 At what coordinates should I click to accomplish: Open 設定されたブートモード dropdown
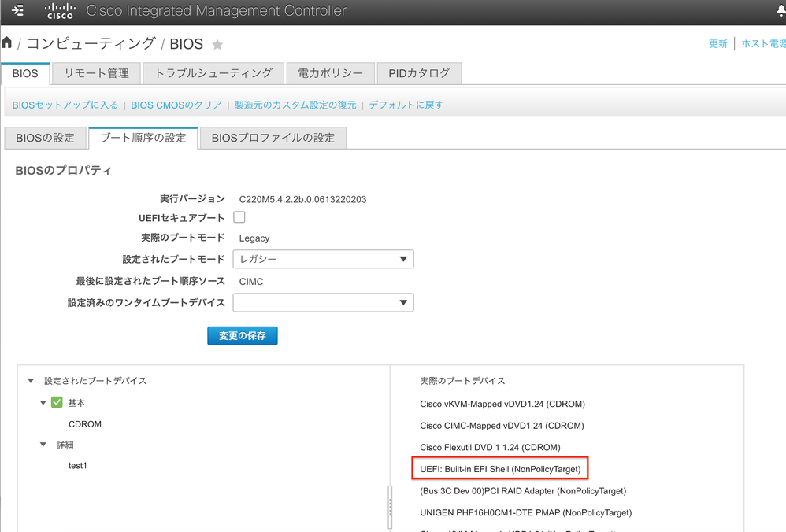tap(324, 259)
